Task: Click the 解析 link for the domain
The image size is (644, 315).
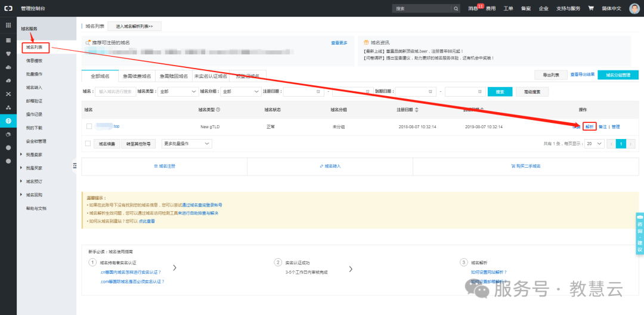Action: coord(589,126)
